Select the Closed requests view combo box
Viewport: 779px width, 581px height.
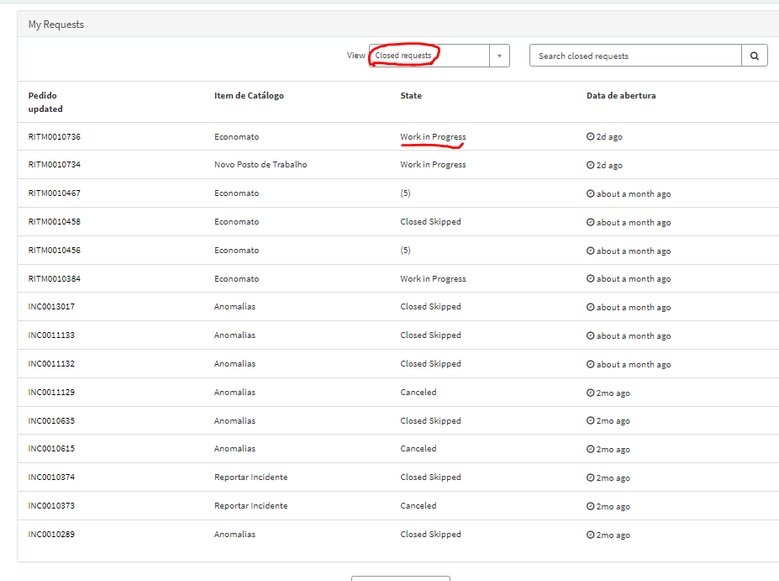[439, 56]
